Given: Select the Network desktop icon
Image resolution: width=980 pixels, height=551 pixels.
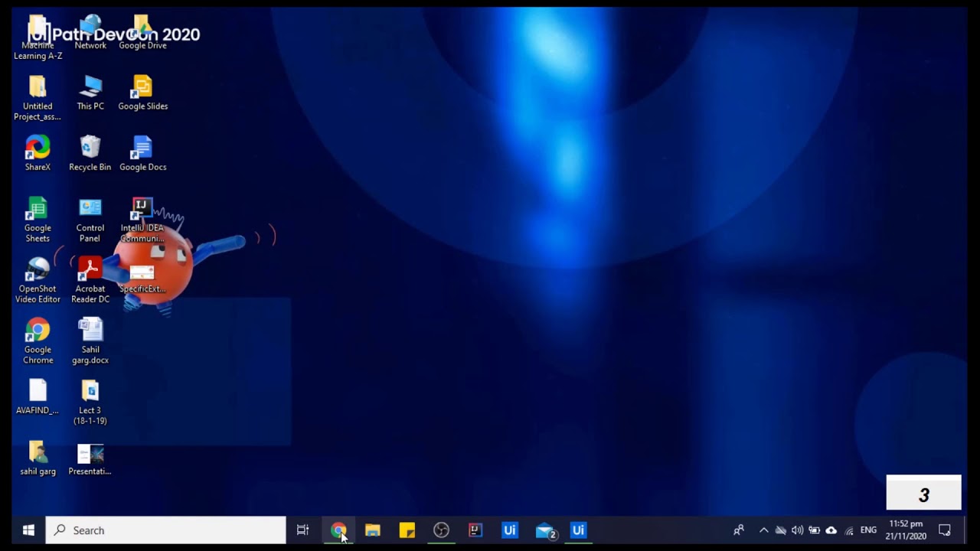Looking at the screenshot, I should click(90, 33).
